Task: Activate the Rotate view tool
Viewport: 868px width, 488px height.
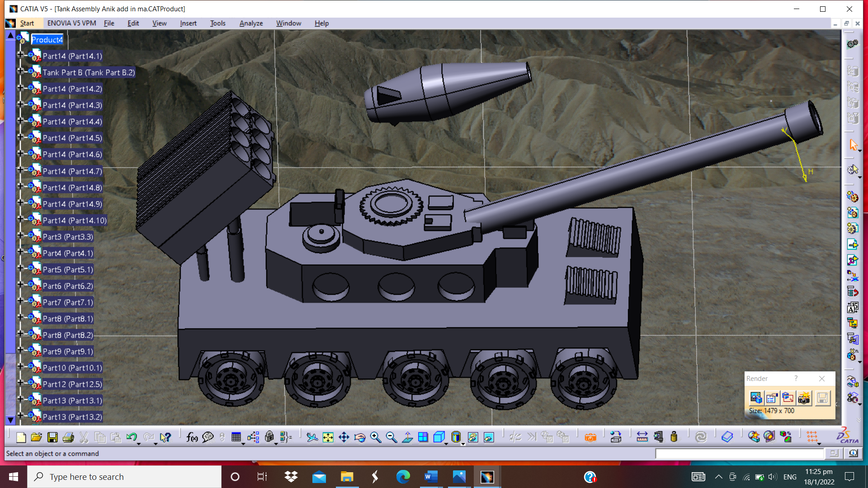Action: (x=360, y=437)
